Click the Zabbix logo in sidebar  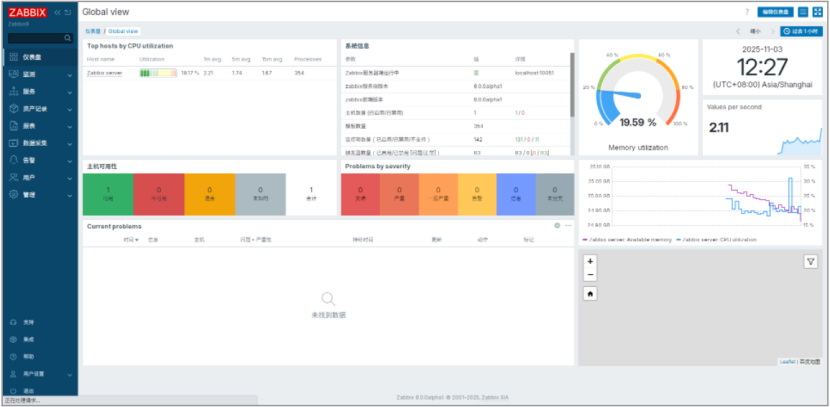point(26,12)
